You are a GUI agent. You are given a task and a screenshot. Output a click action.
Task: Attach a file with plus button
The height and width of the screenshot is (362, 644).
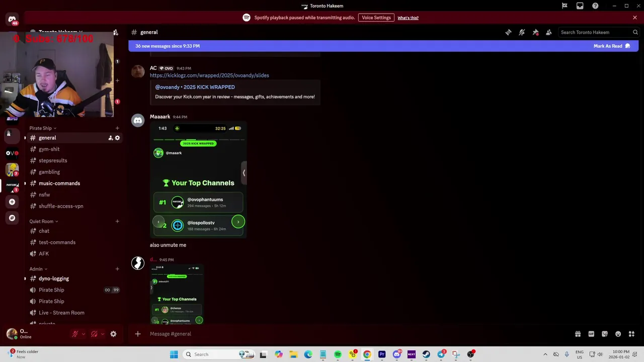137,334
